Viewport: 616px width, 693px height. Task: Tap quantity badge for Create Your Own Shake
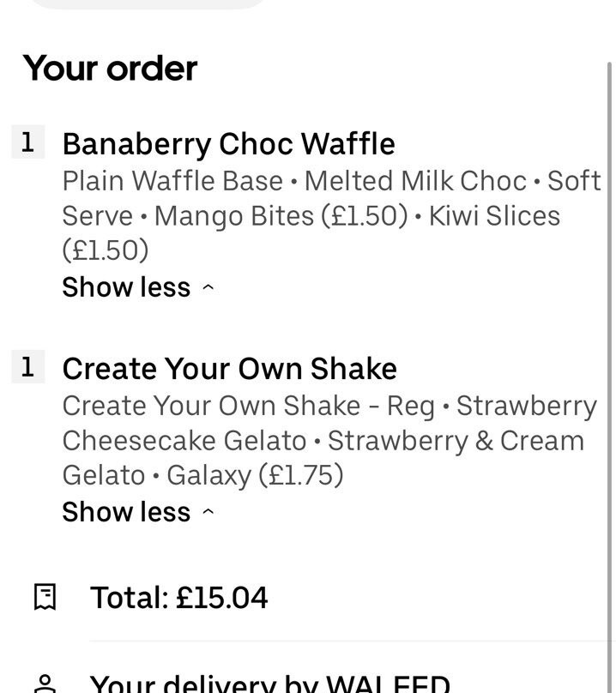point(27,367)
